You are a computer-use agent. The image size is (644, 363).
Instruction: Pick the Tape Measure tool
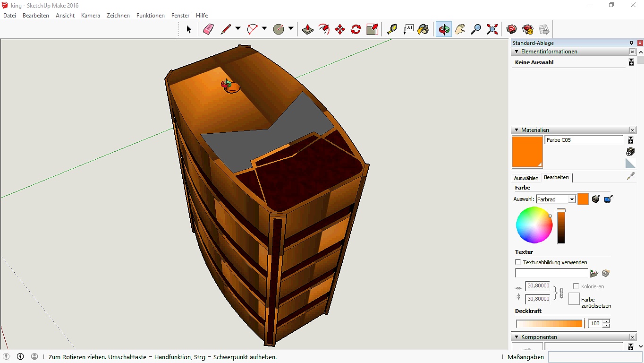(x=392, y=30)
